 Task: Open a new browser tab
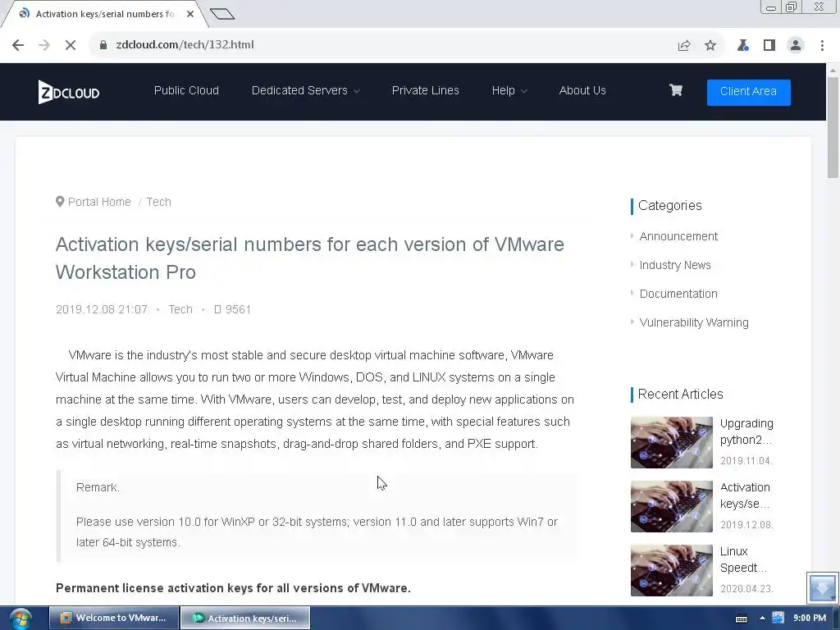222,14
